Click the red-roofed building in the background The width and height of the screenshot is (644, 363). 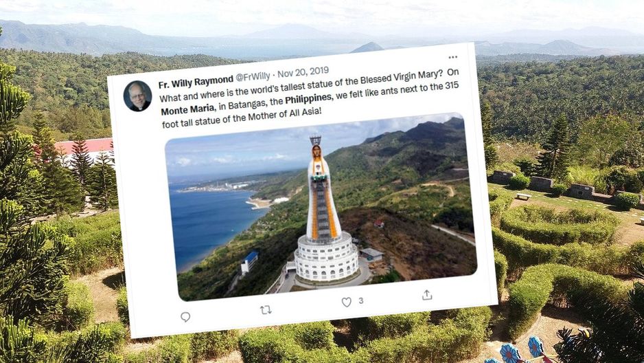click(x=83, y=146)
